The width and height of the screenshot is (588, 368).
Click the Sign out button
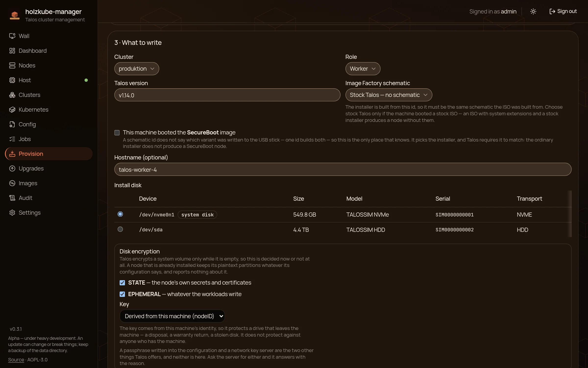[563, 12]
